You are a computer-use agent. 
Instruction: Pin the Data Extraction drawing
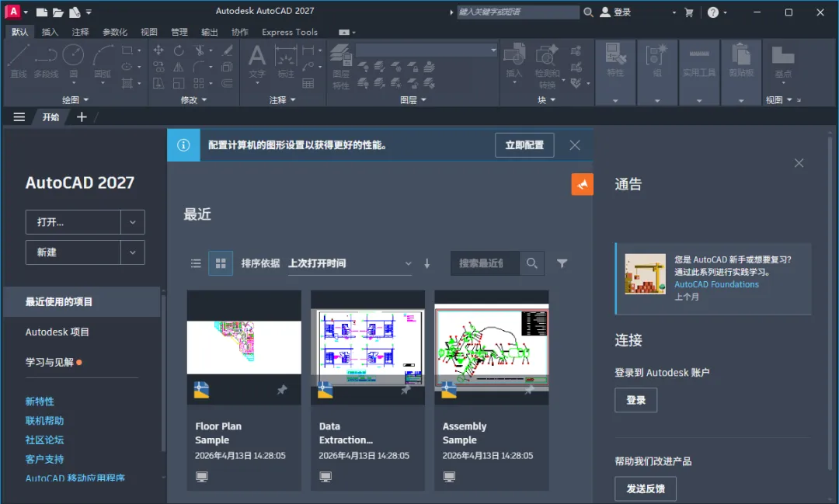pyautogui.click(x=406, y=390)
